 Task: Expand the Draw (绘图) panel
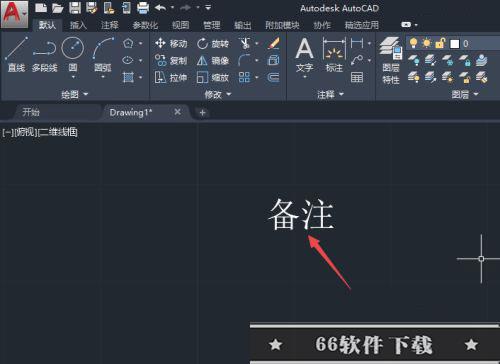[75, 95]
